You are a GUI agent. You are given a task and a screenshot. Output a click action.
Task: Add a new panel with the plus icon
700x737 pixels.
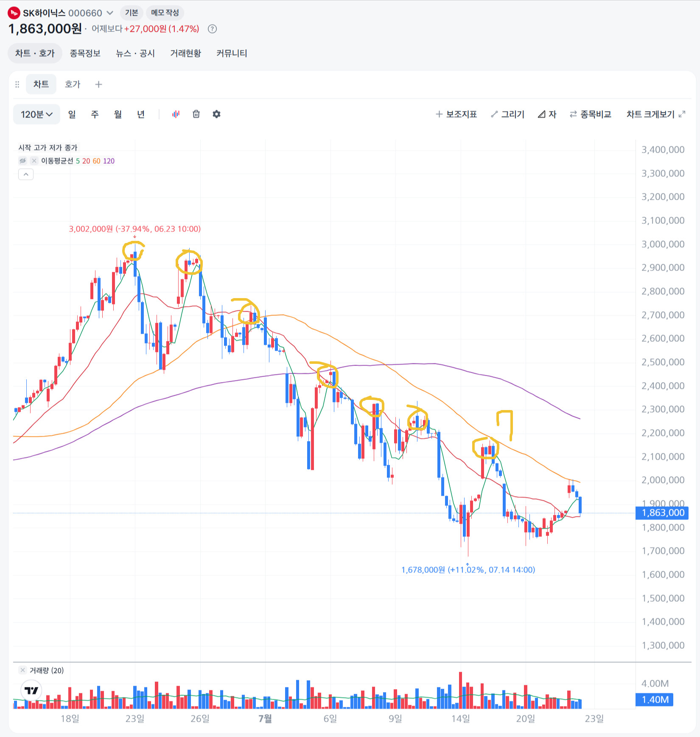point(99,84)
